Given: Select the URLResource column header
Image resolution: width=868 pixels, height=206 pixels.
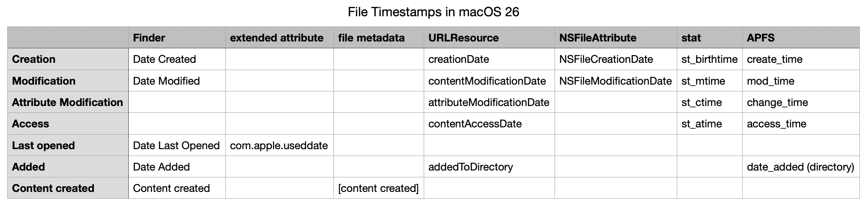Looking at the screenshot, I should [464, 38].
